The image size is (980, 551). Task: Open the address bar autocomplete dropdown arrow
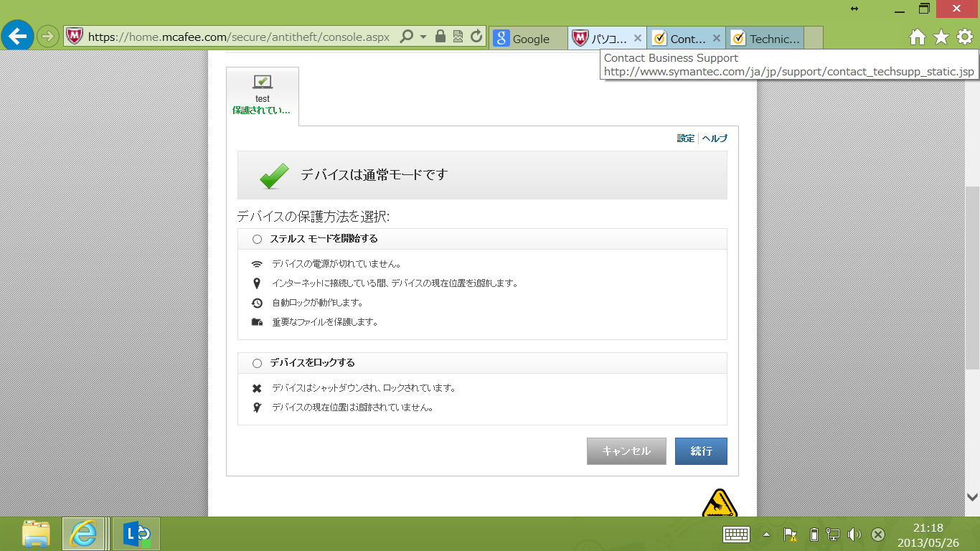click(423, 36)
